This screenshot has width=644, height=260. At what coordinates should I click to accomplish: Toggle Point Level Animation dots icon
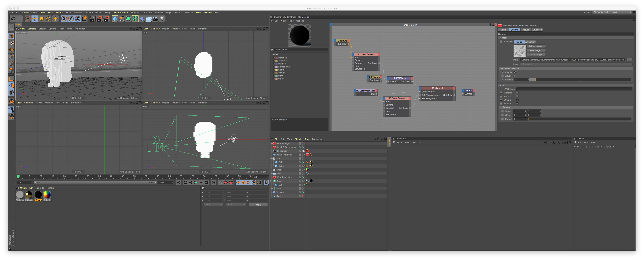259,182
